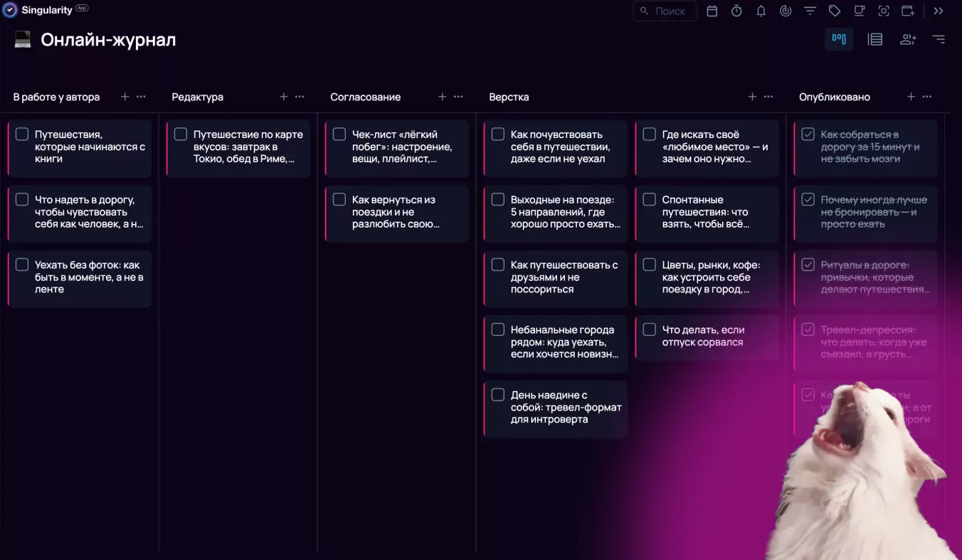Image resolution: width=962 pixels, height=560 pixels.
Task: Click the new window plus icon
Action: click(908, 11)
